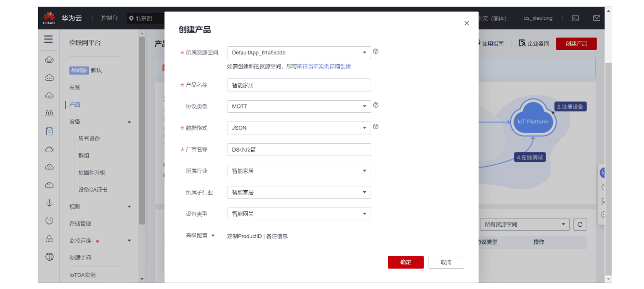Open 设备CA证书 in the left menu

[93, 190]
